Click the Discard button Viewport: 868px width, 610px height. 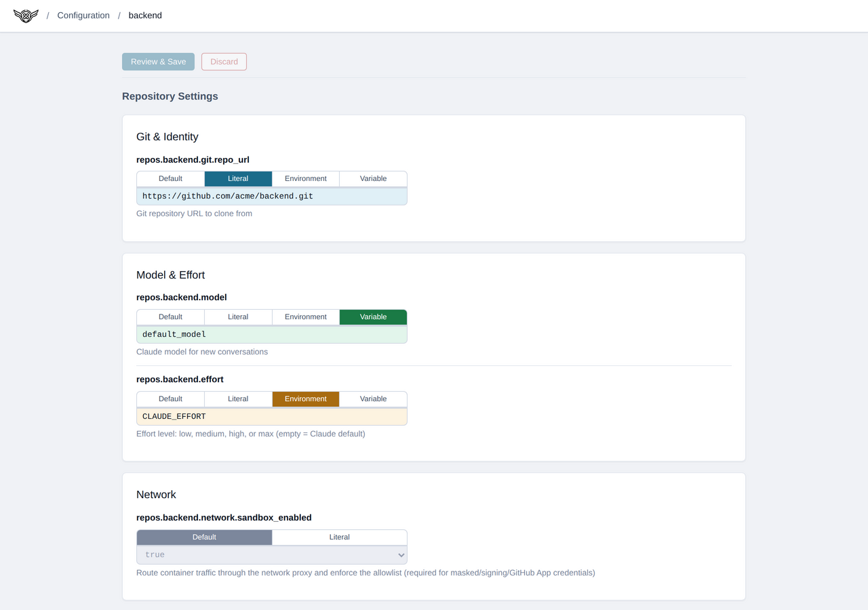coord(224,62)
